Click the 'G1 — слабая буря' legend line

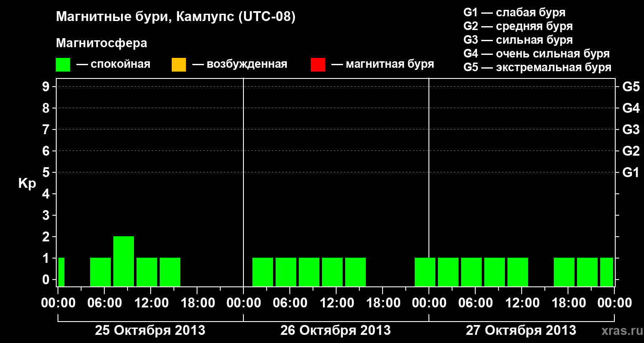pyautogui.click(x=514, y=12)
